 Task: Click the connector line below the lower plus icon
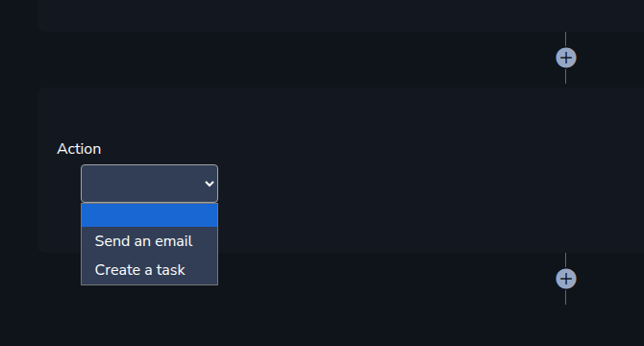(565, 297)
